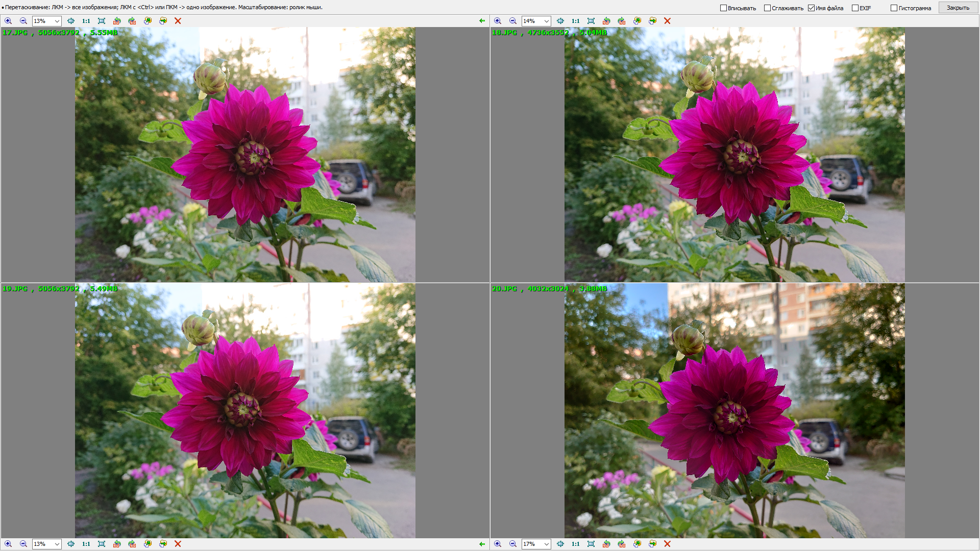Viewport: 980px width, 551px height.
Task: Enable the EXIF checkbox
Action: point(855,8)
